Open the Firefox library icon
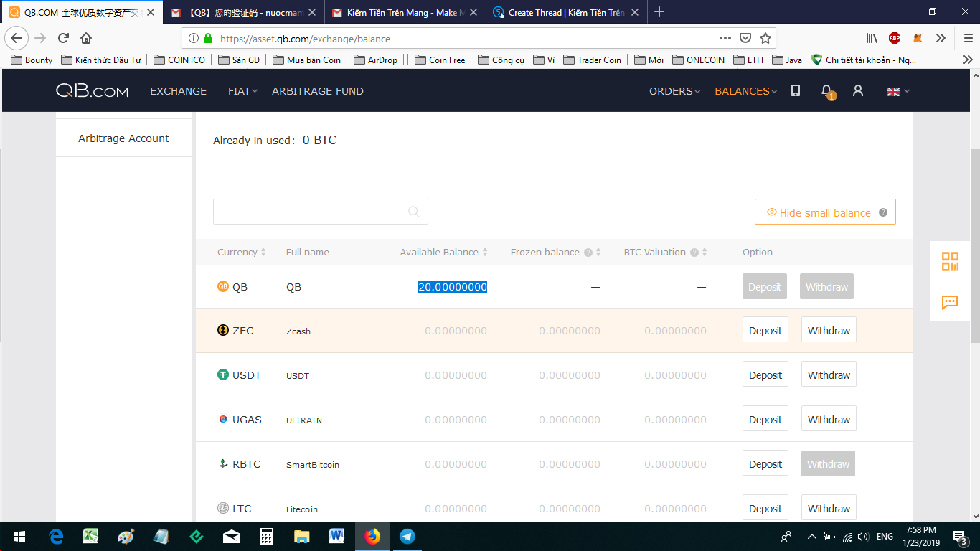 (872, 38)
